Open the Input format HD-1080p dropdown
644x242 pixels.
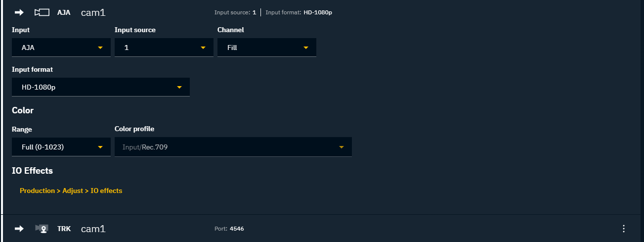tap(101, 88)
